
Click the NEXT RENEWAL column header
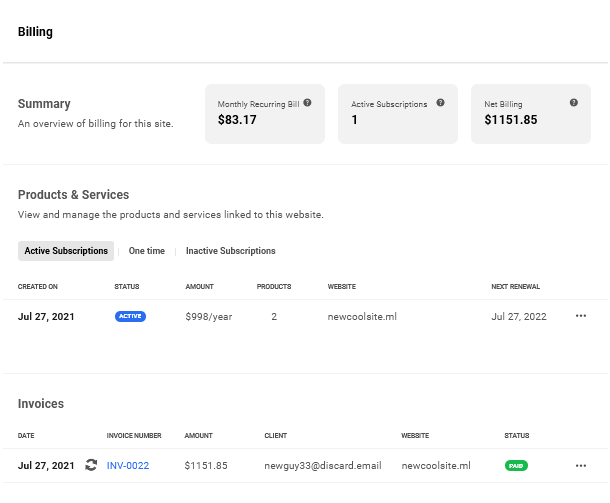click(515, 287)
